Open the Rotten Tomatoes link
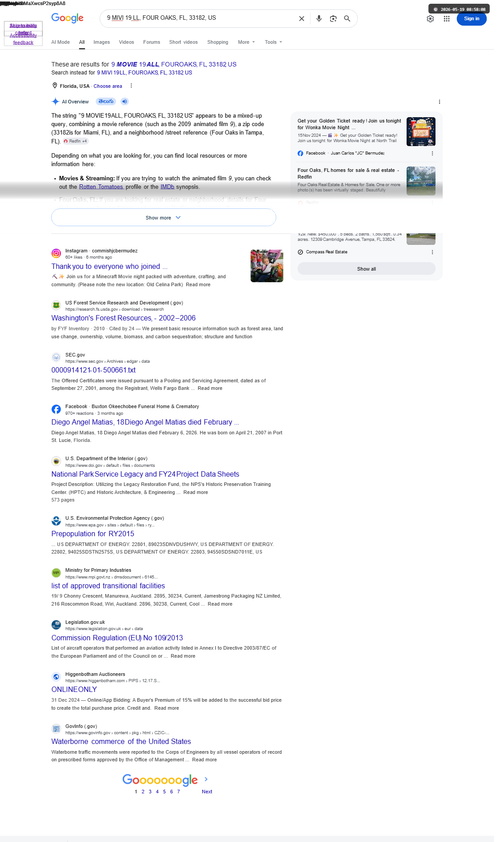Screen dimensions: 500x842 point(101,187)
